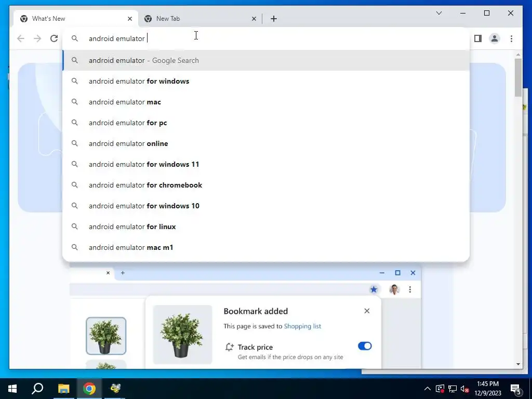Show hidden system tray icons

(x=428, y=389)
